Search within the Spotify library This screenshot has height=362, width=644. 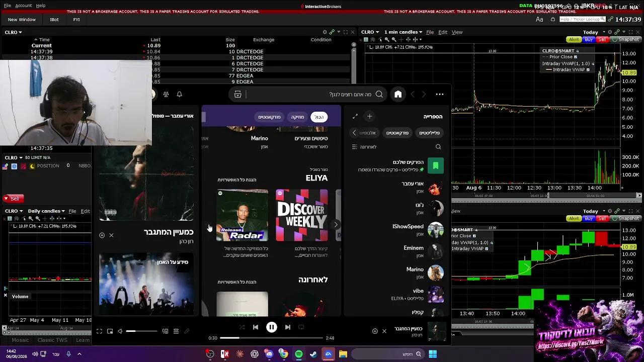tap(438, 147)
